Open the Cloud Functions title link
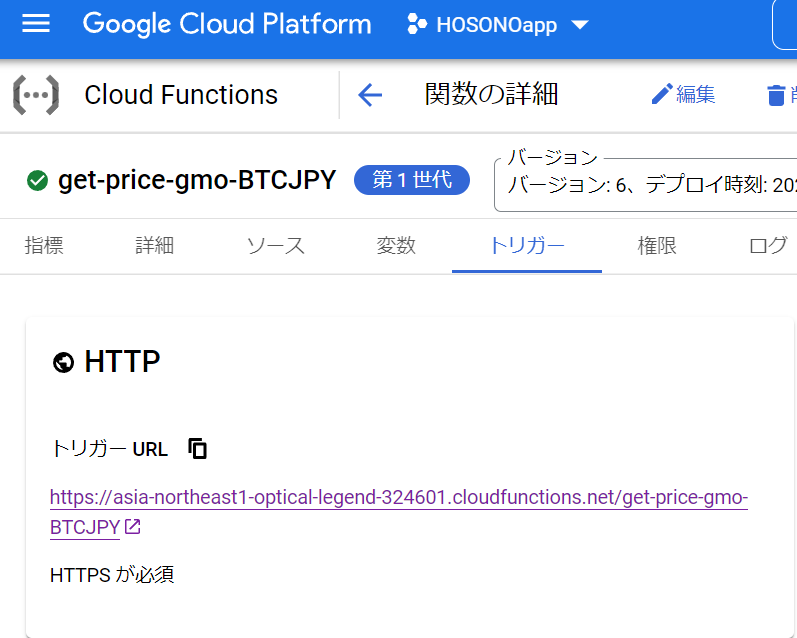 pos(181,95)
